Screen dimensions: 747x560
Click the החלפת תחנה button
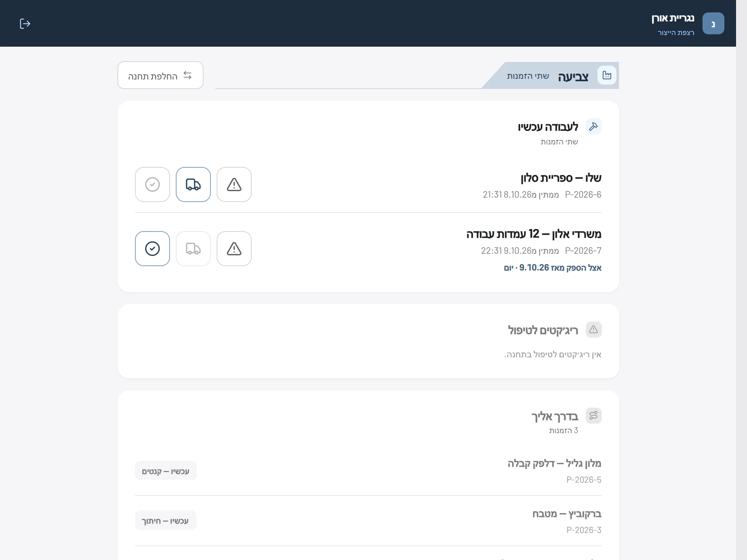point(160,75)
